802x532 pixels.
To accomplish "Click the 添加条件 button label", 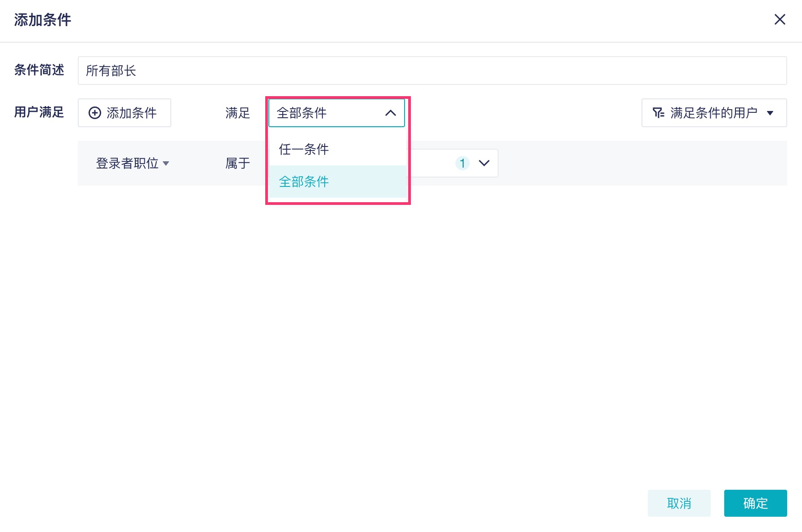I will click(x=132, y=113).
